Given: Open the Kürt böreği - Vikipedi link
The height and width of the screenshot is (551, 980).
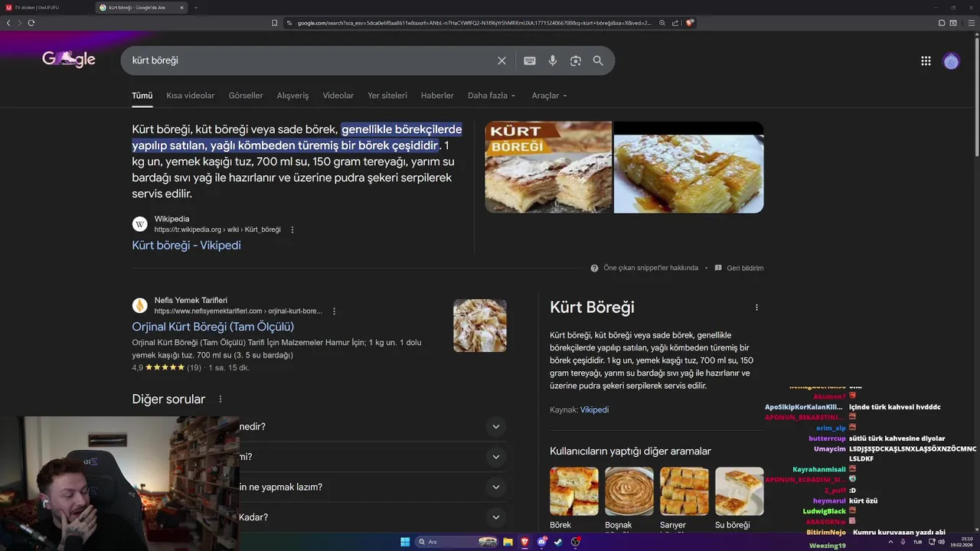Looking at the screenshot, I should 186,245.
